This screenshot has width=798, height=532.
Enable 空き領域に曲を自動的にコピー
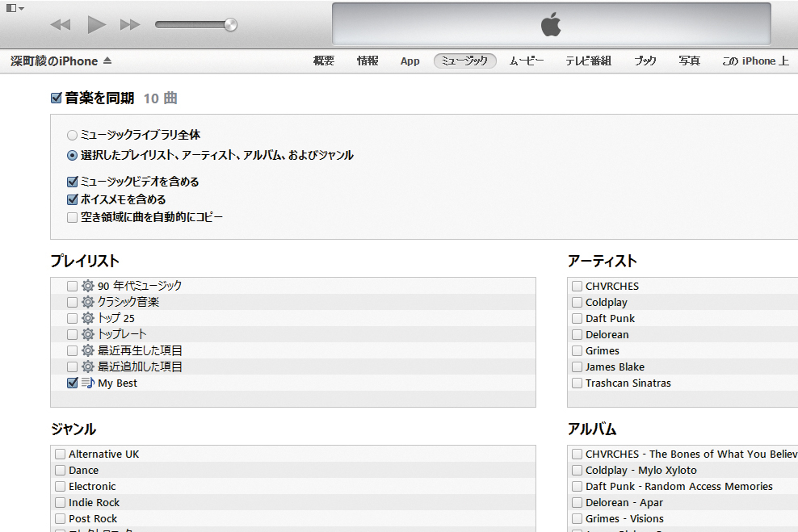click(72, 218)
